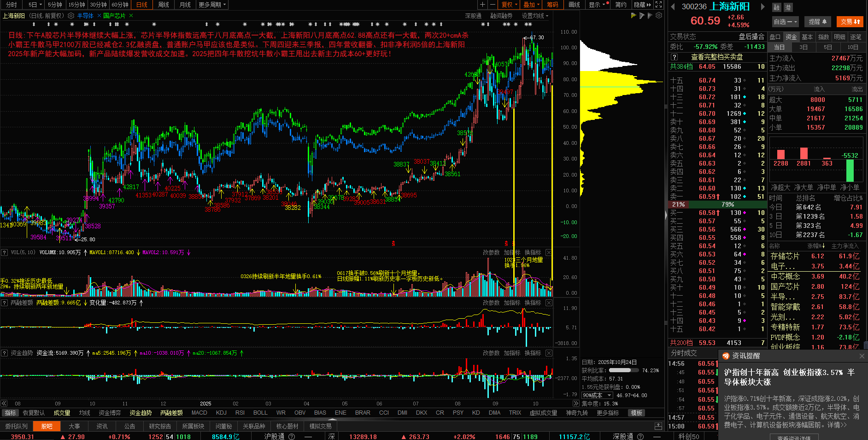Select the 3日 fund flow tab
868x440 pixels.
point(803,47)
